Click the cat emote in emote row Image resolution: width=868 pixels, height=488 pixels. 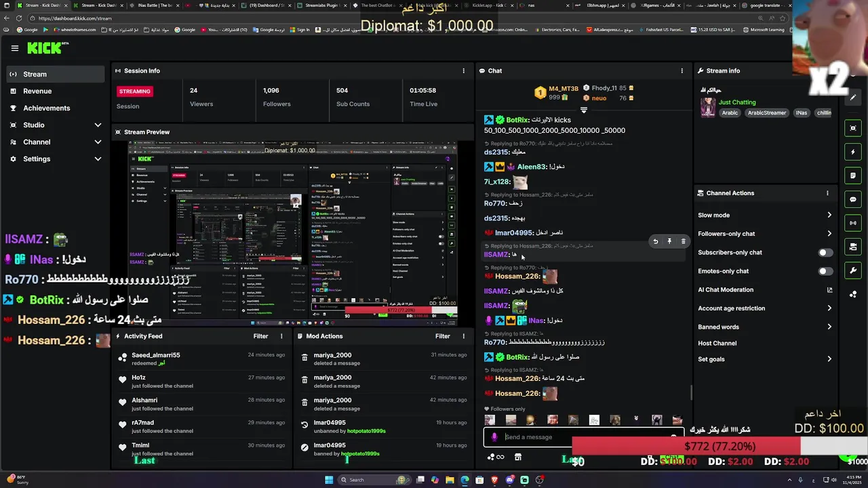pyautogui.click(x=656, y=420)
